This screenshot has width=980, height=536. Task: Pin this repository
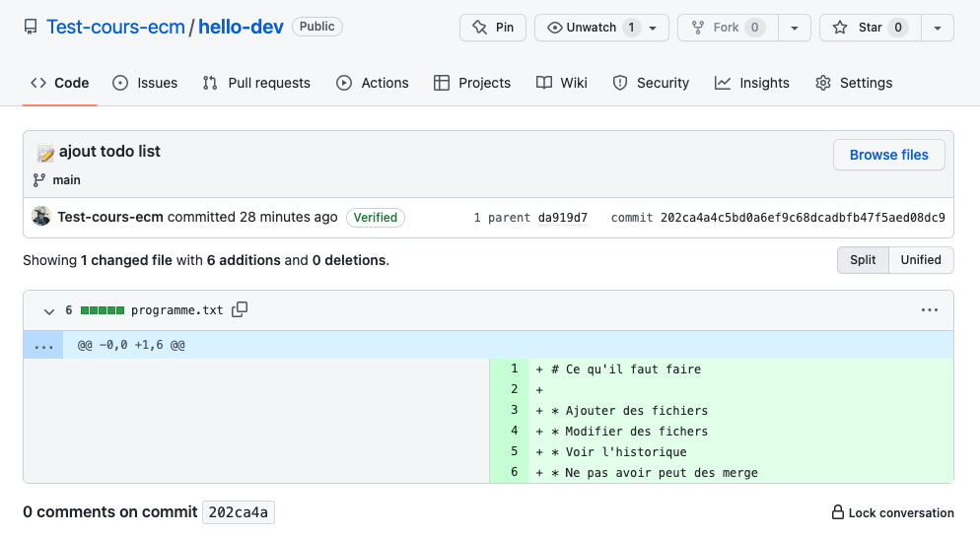pos(493,28)
